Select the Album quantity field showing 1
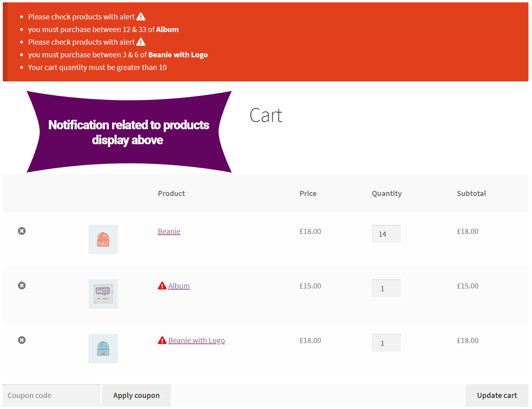Screen dimensions: 532x409 coord(386,288)
